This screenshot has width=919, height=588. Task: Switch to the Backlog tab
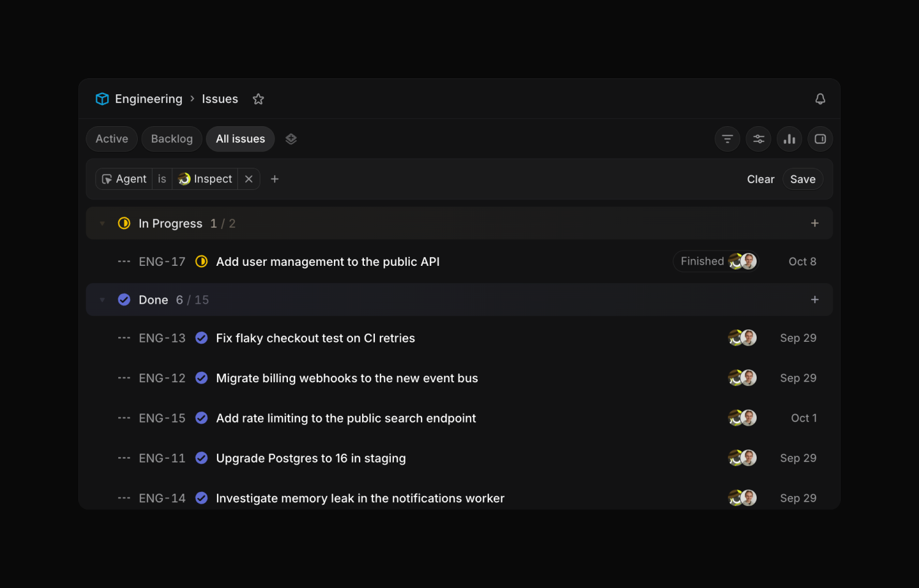coord(172,139)
